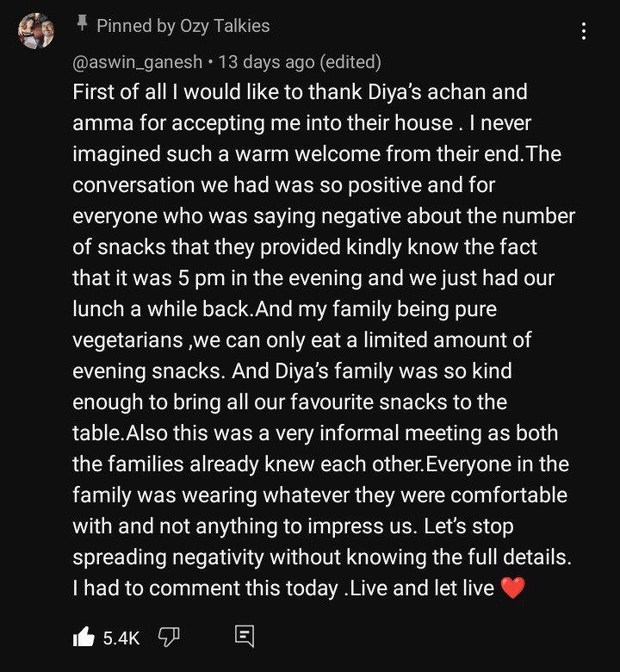Open the @aswin_ganesh channel link

click(138, 62)
